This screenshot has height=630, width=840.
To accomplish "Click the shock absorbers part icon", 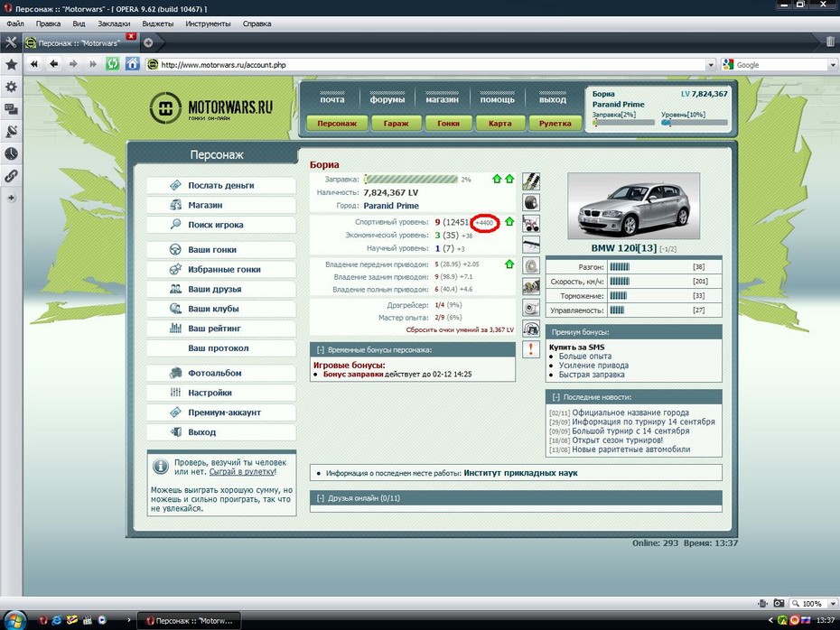I will [x=531, y=181].
